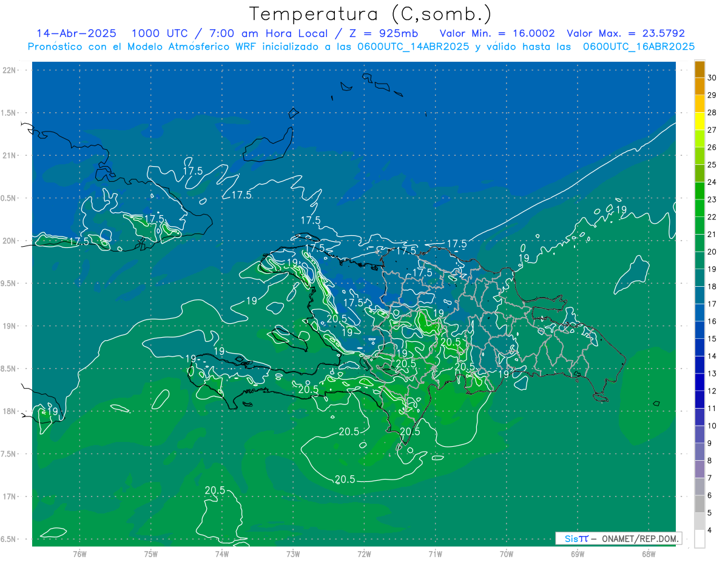Click the dark orange swatch above legend value 30
The height and width of the screenshot is (562, 728).
click(x=699, y=69)
